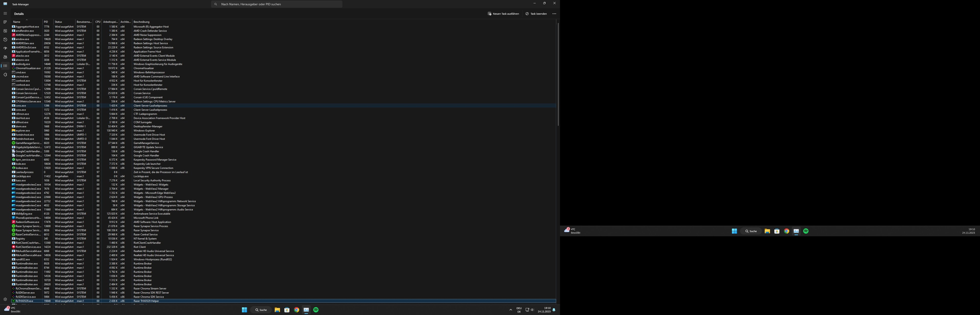Open the Chrome icon in the taskbar
980x315 pixels.
point(296,310)
